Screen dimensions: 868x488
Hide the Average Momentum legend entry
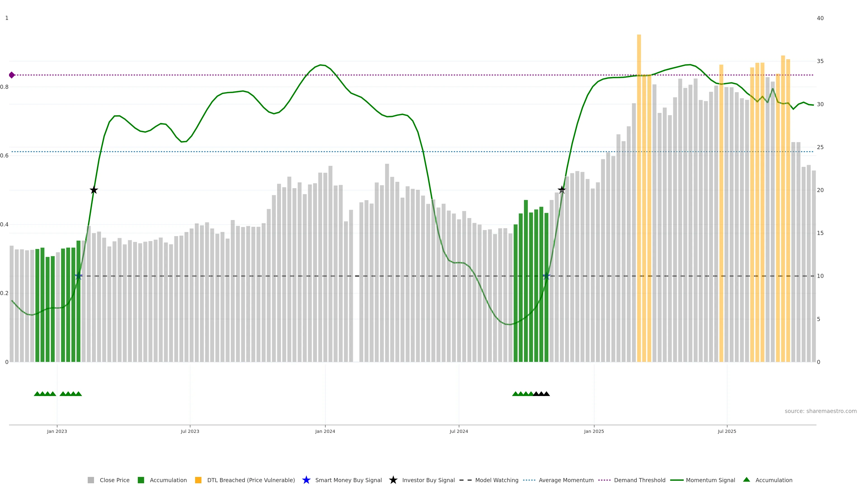[x=566, y=480]
